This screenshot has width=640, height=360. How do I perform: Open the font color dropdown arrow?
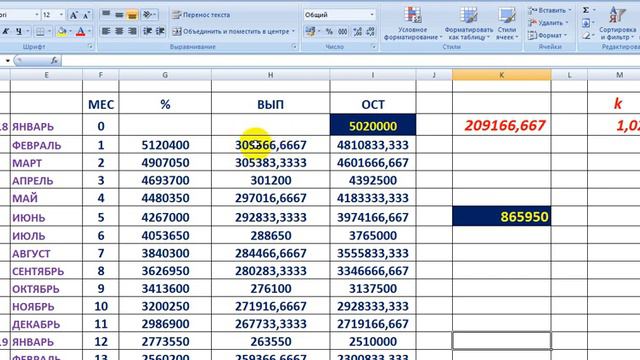point(89,31)
